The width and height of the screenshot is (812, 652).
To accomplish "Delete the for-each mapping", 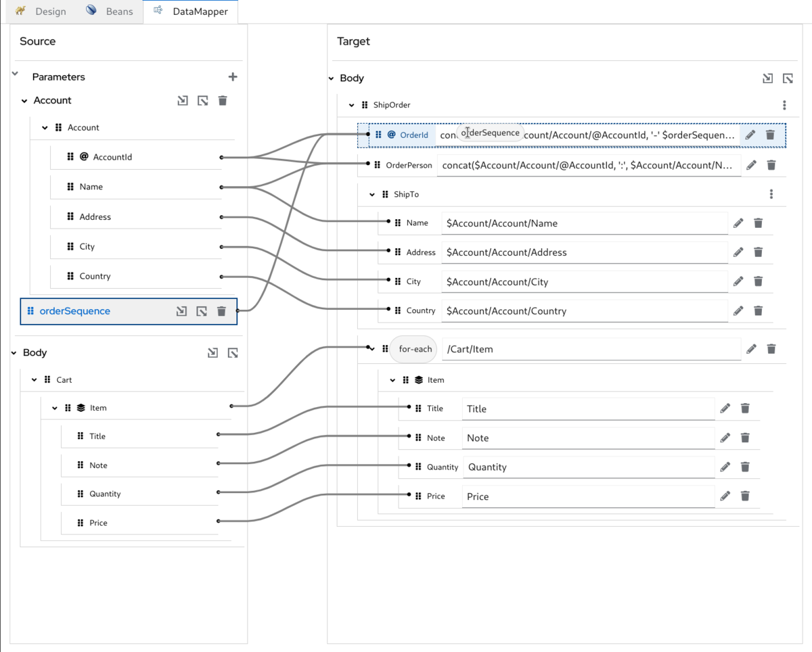I will tap(771, 348).
